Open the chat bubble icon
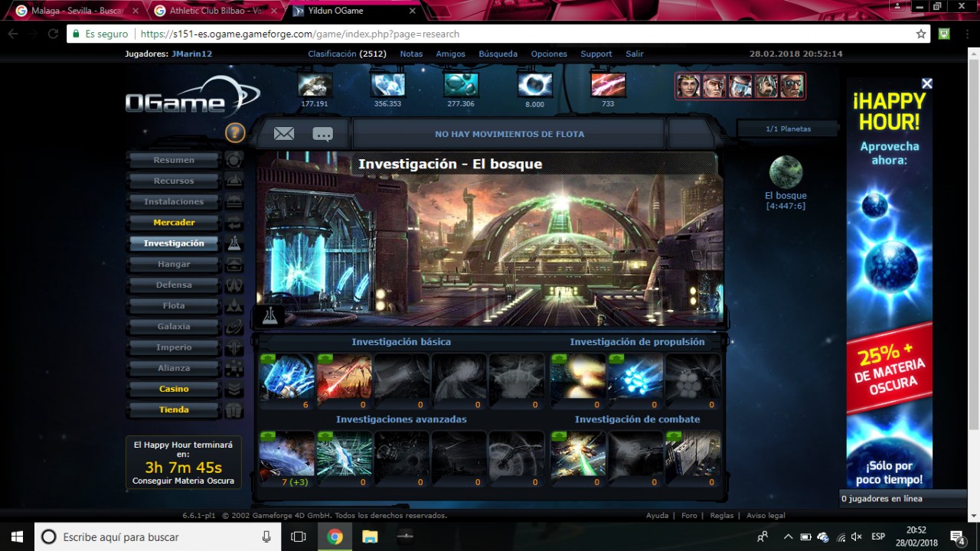The height and width of the screenshot is (551, 980). [323, 134]
